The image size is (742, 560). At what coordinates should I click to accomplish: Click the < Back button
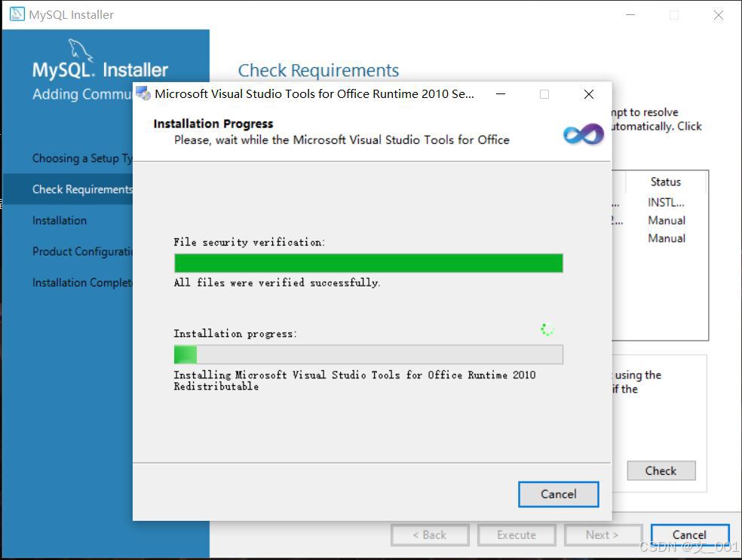(430, 535)
